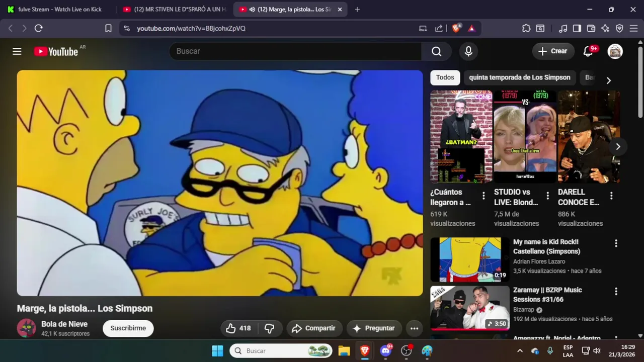Open options for My name is Kid Rock video
The width and height of the screenshot is (644, 362).
tap(616, 243)
